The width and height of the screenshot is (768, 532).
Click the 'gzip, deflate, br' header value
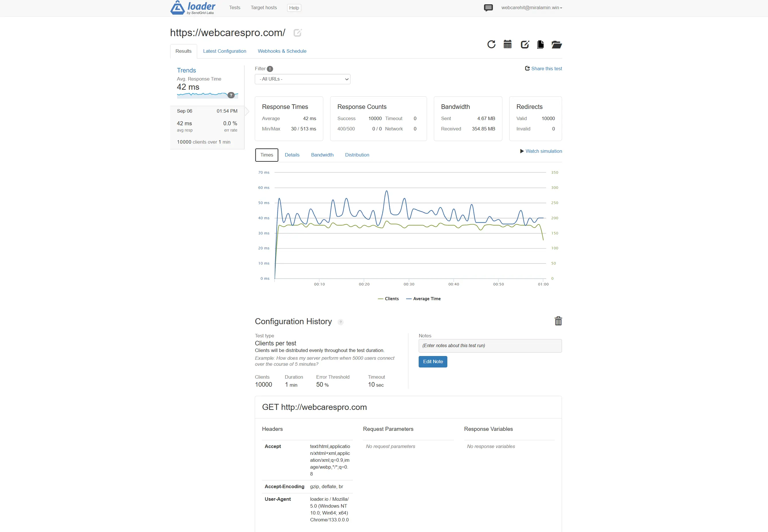pos(326,487)
